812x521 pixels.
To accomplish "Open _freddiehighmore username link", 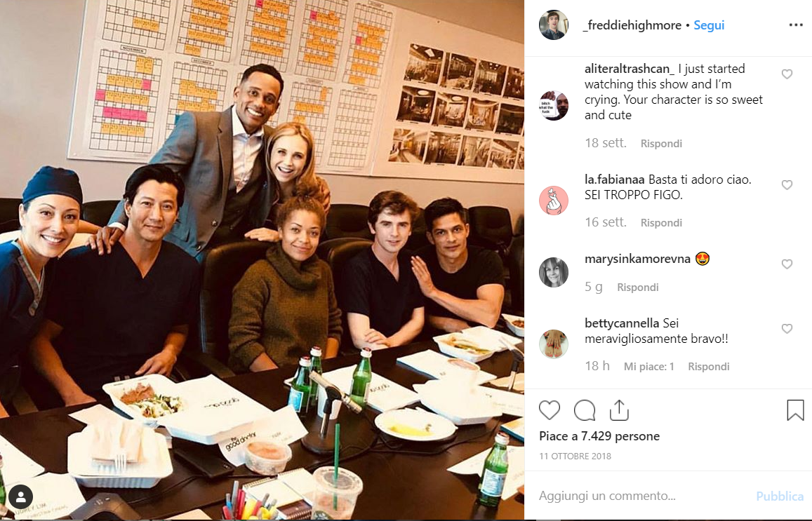I will [x=632, y=25].
